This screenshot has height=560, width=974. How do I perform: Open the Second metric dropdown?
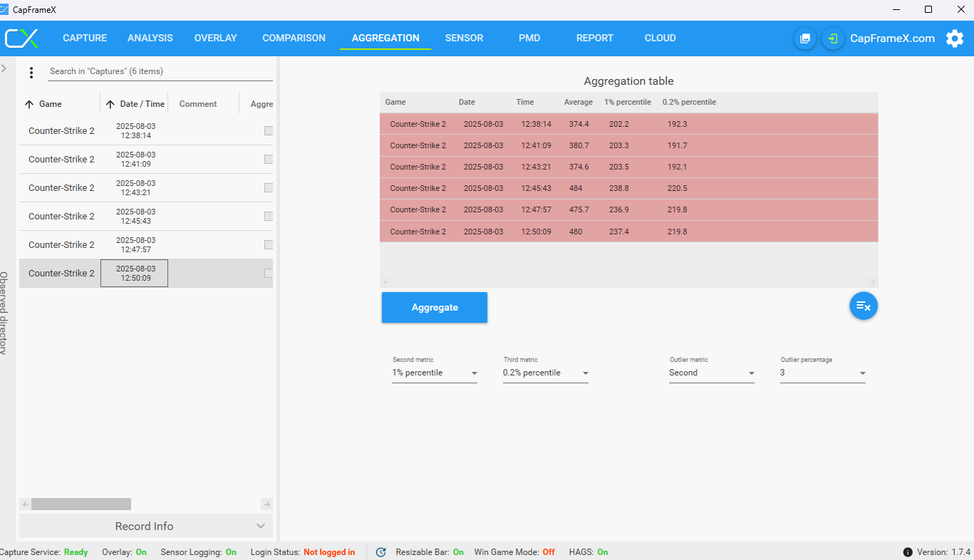[473, 373]
